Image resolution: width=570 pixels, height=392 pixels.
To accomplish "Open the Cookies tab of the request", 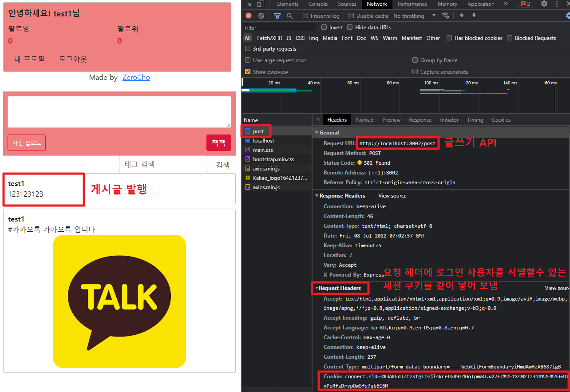I will click(x=501, y=119).
